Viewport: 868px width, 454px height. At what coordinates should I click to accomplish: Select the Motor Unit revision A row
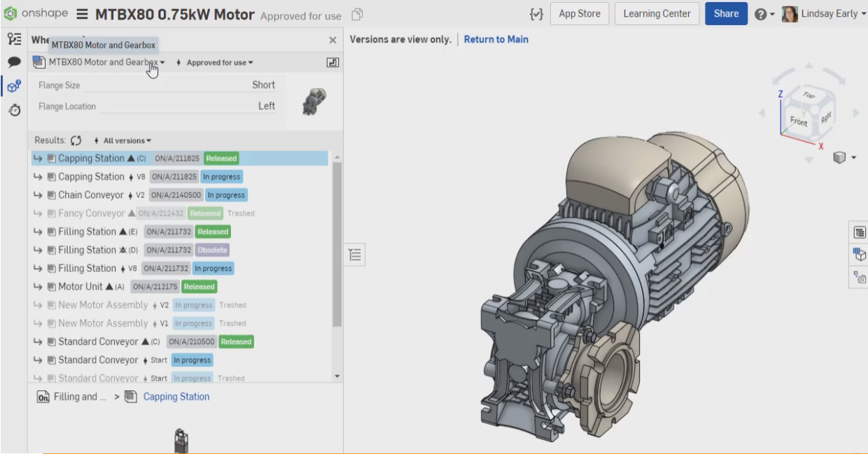tap(179, 286)
